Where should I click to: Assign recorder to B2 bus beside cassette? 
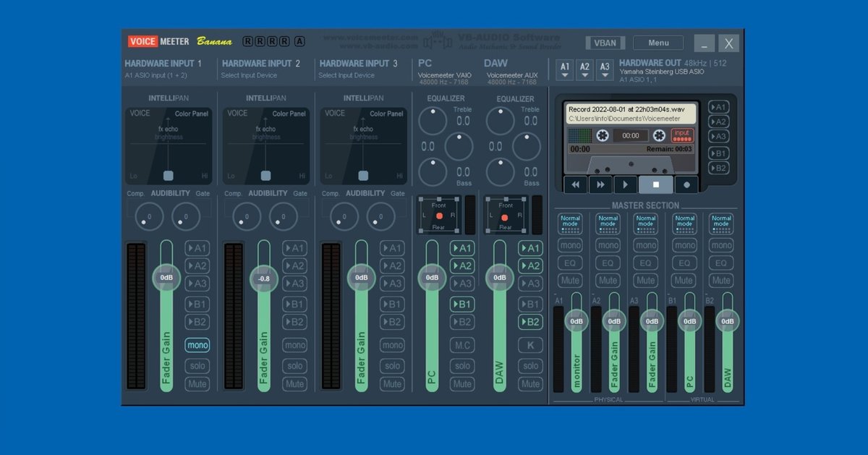[x=718, y=168]
